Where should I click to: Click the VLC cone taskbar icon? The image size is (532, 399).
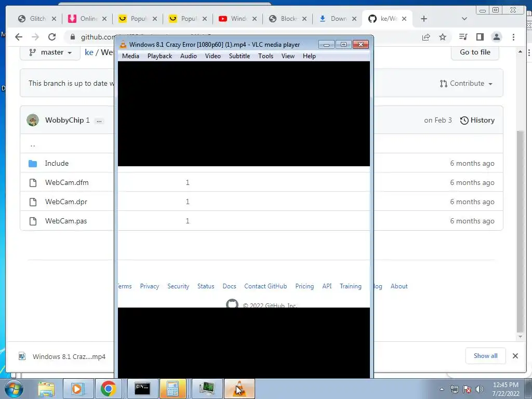click(x=239, y=389)
